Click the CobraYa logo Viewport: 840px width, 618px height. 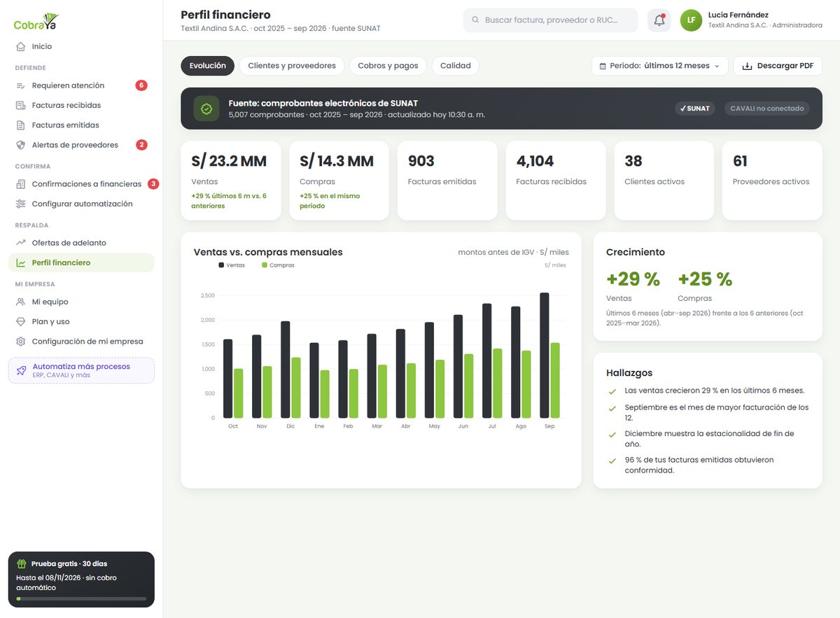(x=36, y=22)
